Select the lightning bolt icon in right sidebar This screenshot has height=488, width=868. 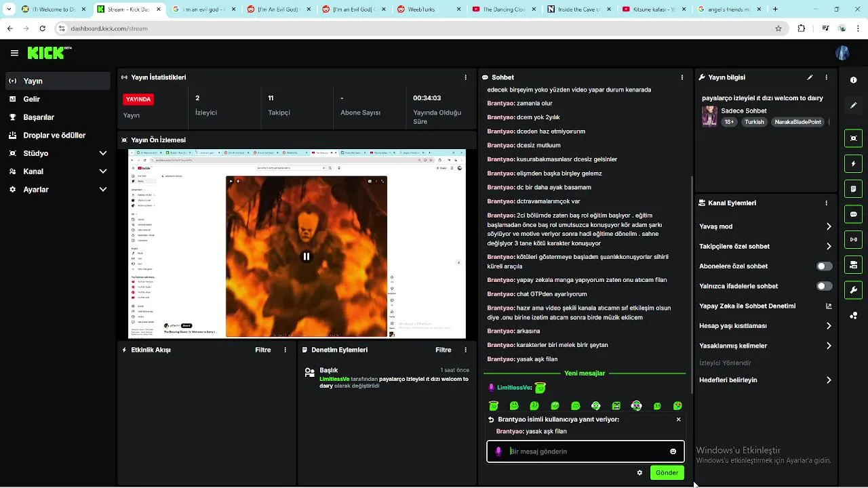click(x=853, y=163)
